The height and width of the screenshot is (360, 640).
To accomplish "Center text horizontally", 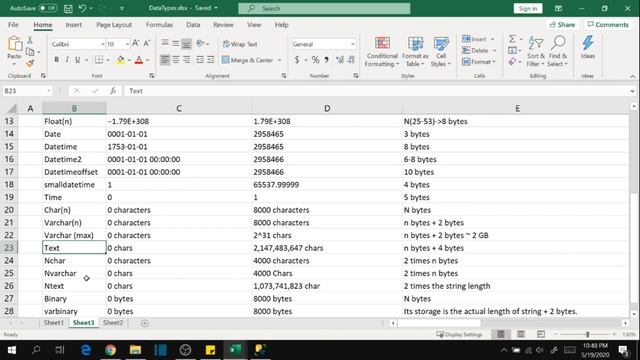I will tap(176, 60).
